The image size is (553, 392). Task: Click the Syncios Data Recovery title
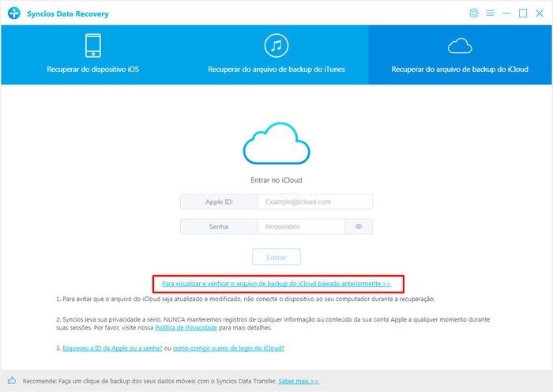click(68, 13)
